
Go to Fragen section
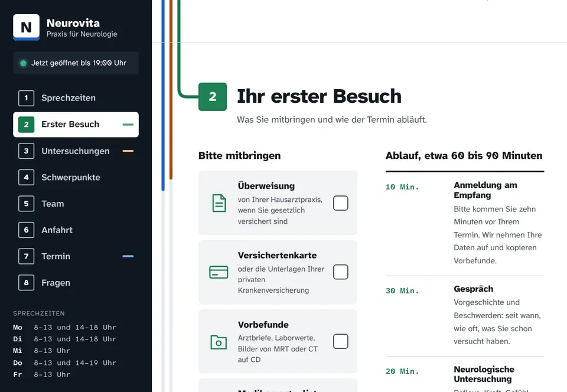pyautogui.click(x=76, y=283)
